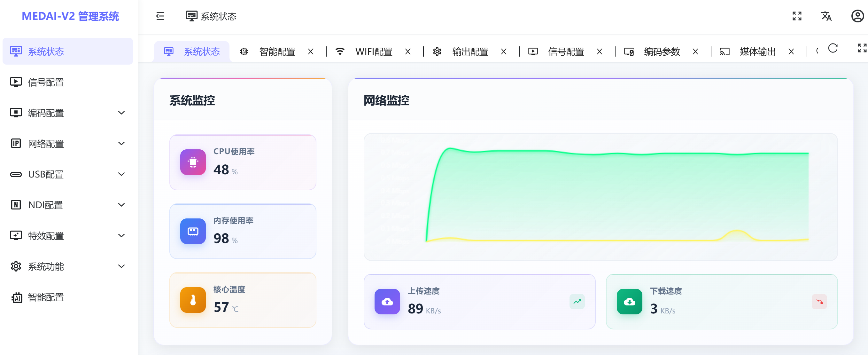This screenshot has width=868, height=355.
Task: Click the upload trending-up indicator icon
Action: click(577, 301)
